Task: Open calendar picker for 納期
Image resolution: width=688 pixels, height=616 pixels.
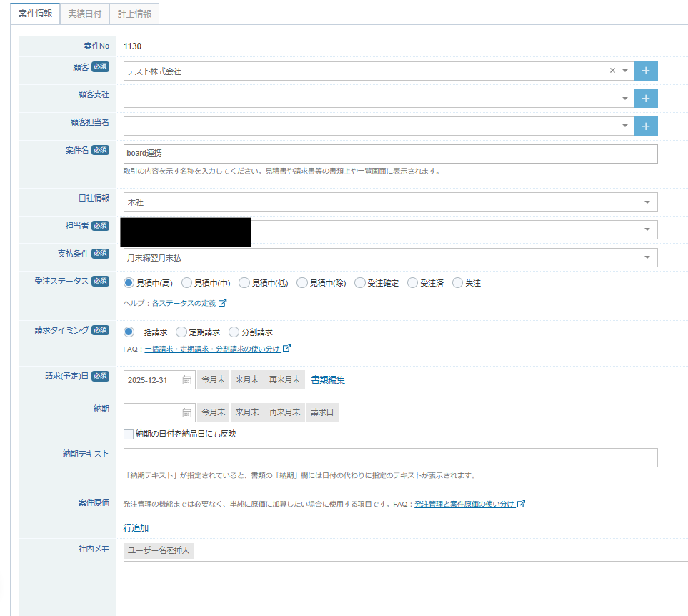Action: (x=186, y=412)
